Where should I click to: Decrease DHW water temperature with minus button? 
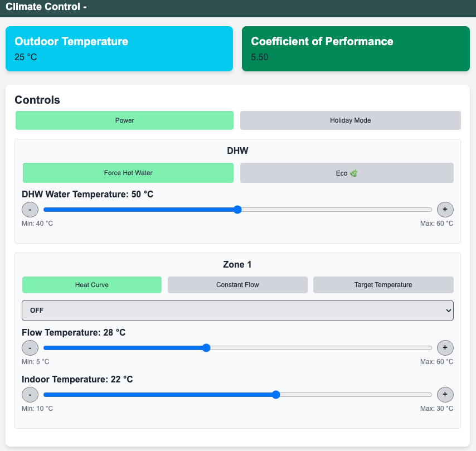pos(30,210)
